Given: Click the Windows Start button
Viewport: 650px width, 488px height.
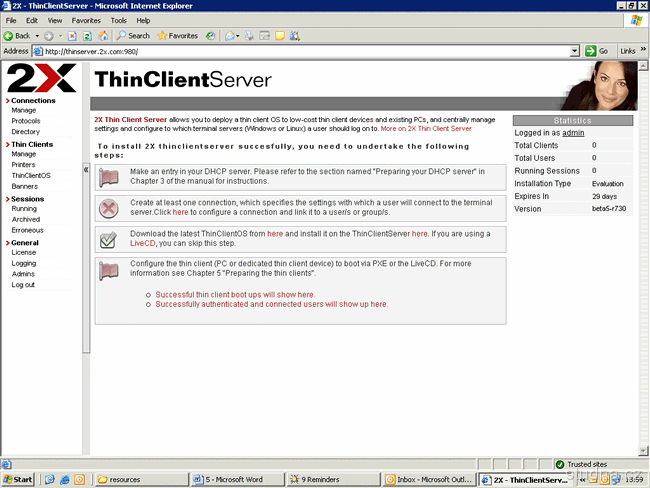Looking at the screenshot, I should (17, 480).
